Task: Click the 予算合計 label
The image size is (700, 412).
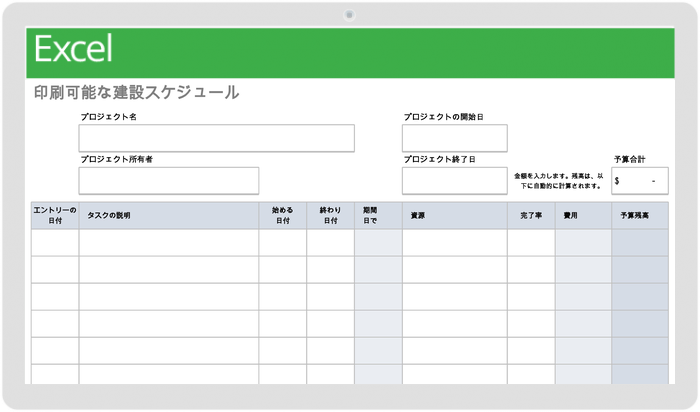Action: pyautogui.click(x=629, y=159)
